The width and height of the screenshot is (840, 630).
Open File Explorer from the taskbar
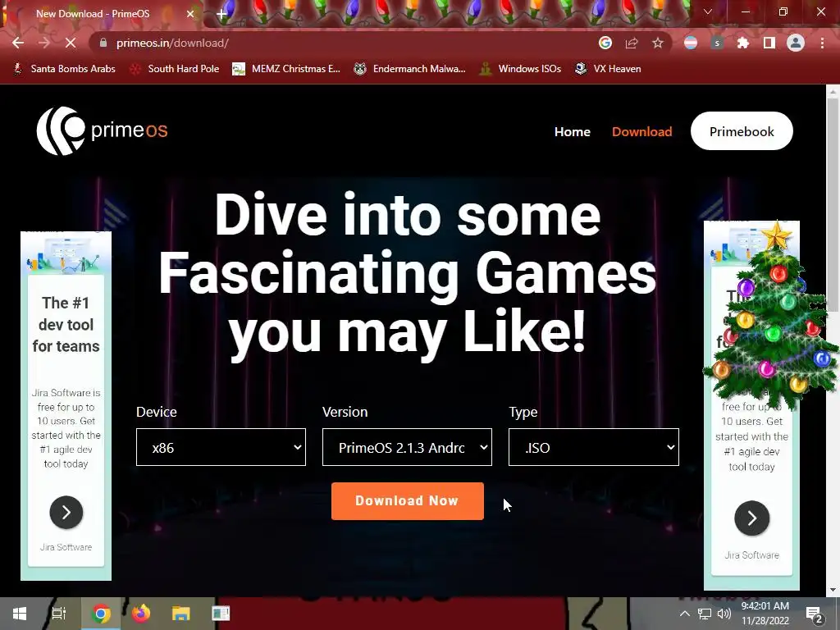pos(180,614)
